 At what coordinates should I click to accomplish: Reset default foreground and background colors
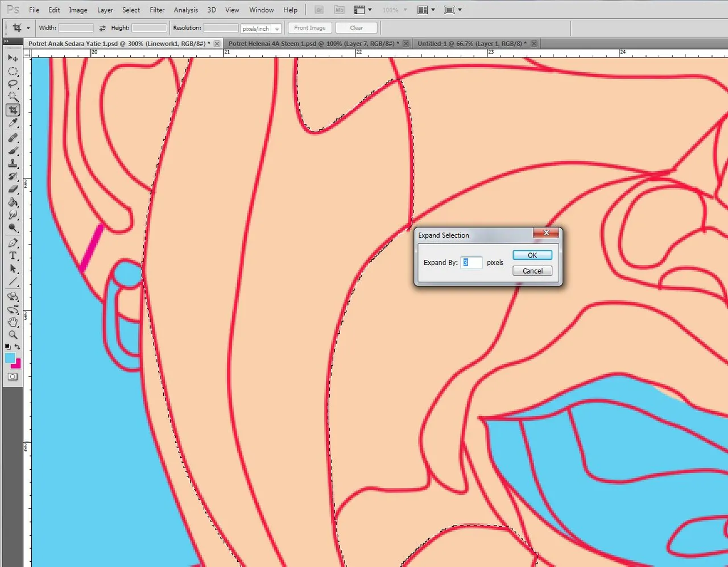coord(7,346)
